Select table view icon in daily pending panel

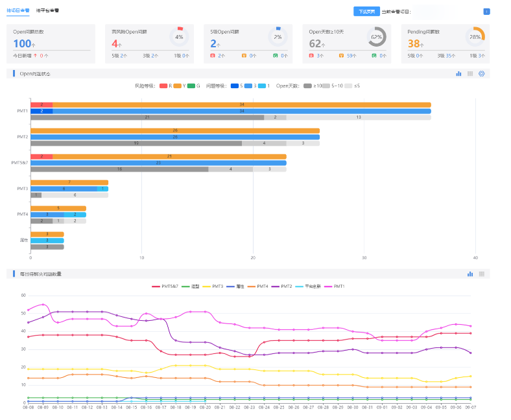tap(482, 274)
